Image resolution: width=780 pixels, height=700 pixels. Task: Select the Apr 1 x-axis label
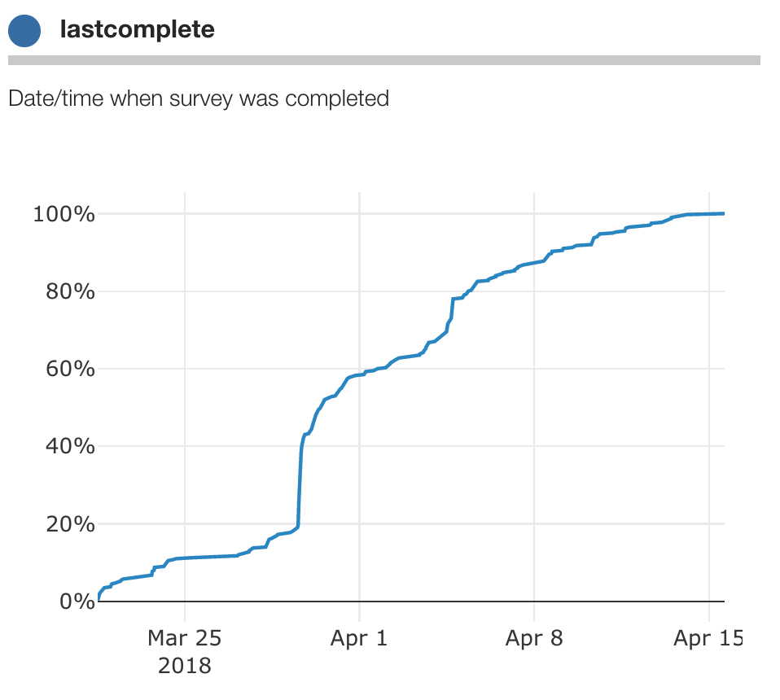click(359, 638)
